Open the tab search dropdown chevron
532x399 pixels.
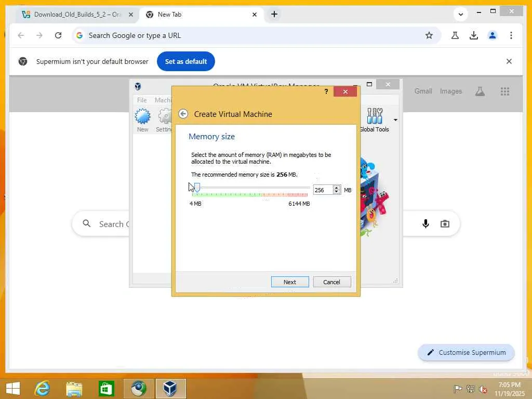[x=461, y=14]
